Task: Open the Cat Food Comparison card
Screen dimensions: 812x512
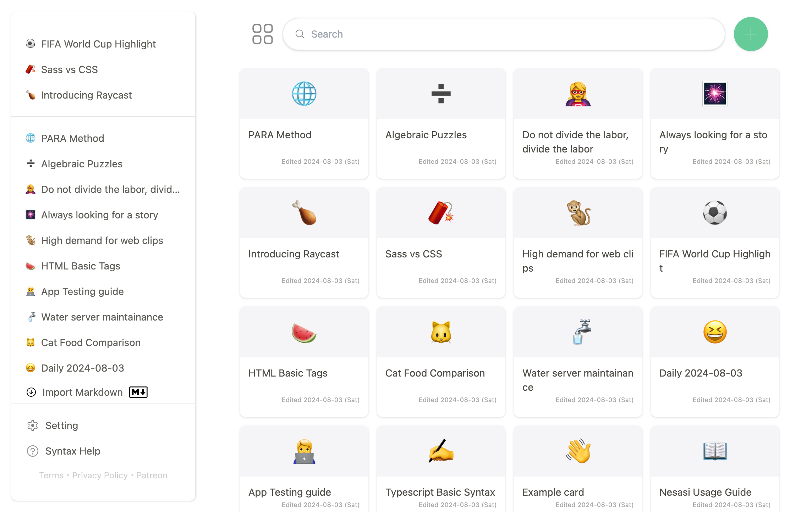Action: click(441, 362)
